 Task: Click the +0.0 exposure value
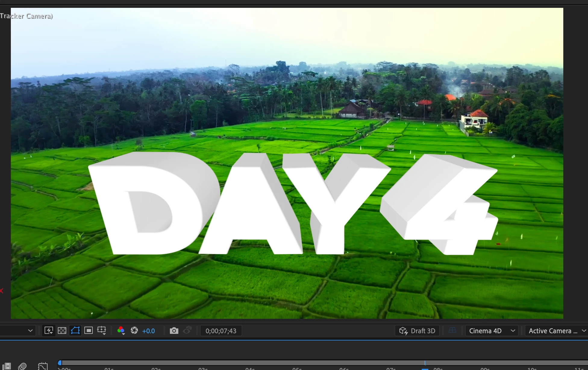pyautogui.click(x=149, y=331)
